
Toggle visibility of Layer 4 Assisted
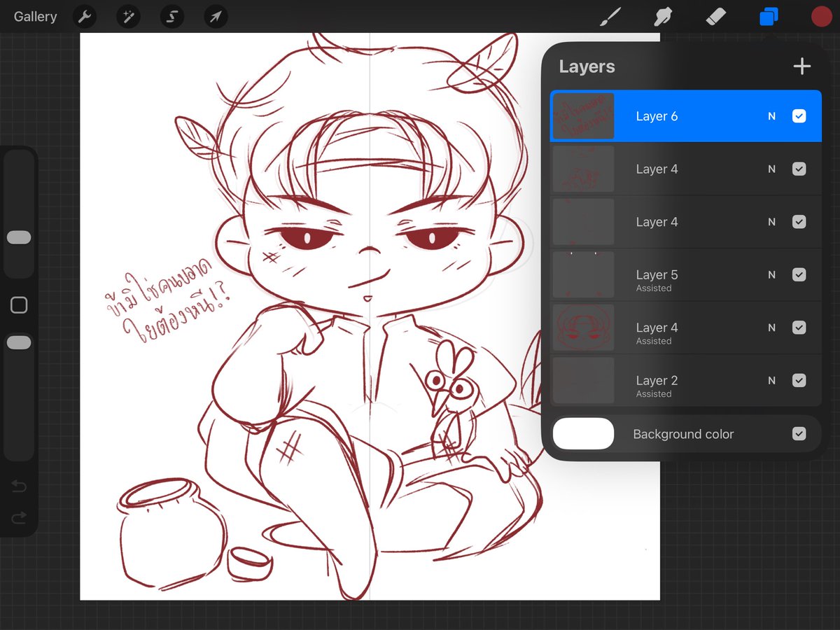tap(799, 328)
